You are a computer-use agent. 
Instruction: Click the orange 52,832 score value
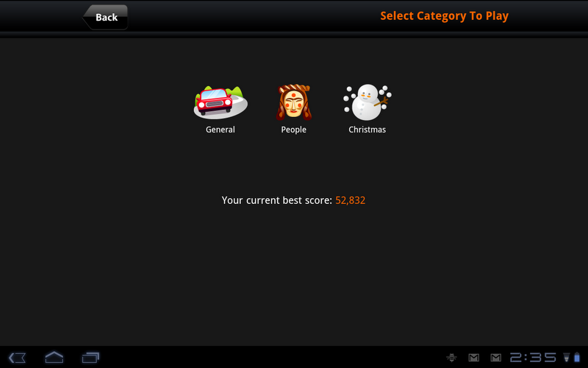[x=351, y=200]
